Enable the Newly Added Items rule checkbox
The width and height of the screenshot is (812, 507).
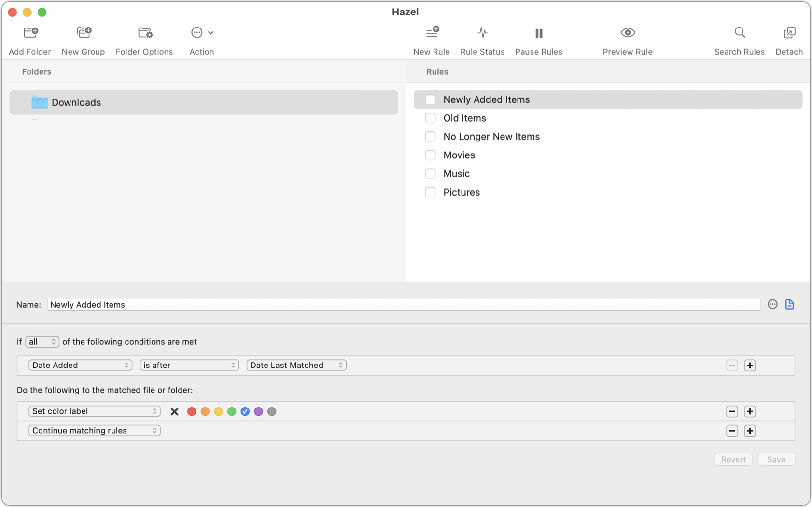[430, 99]
